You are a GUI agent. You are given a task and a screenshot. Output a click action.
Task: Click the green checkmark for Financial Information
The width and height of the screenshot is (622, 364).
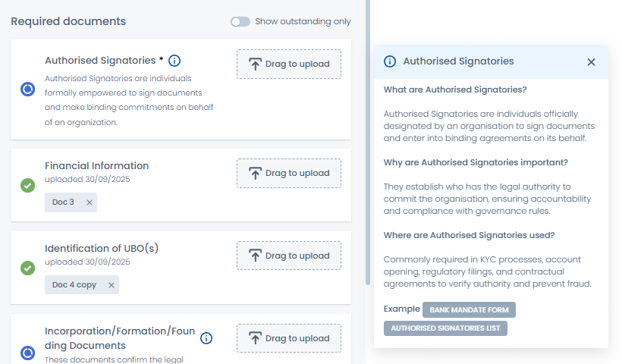click(x=27, y=185)
